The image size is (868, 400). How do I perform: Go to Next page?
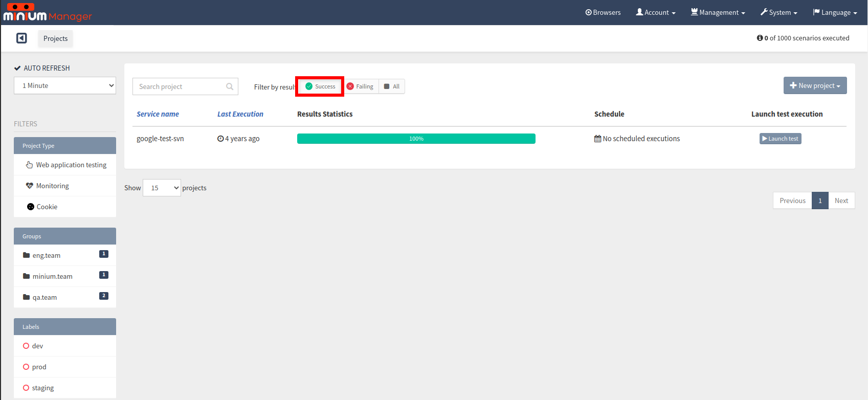pos(841,201)
